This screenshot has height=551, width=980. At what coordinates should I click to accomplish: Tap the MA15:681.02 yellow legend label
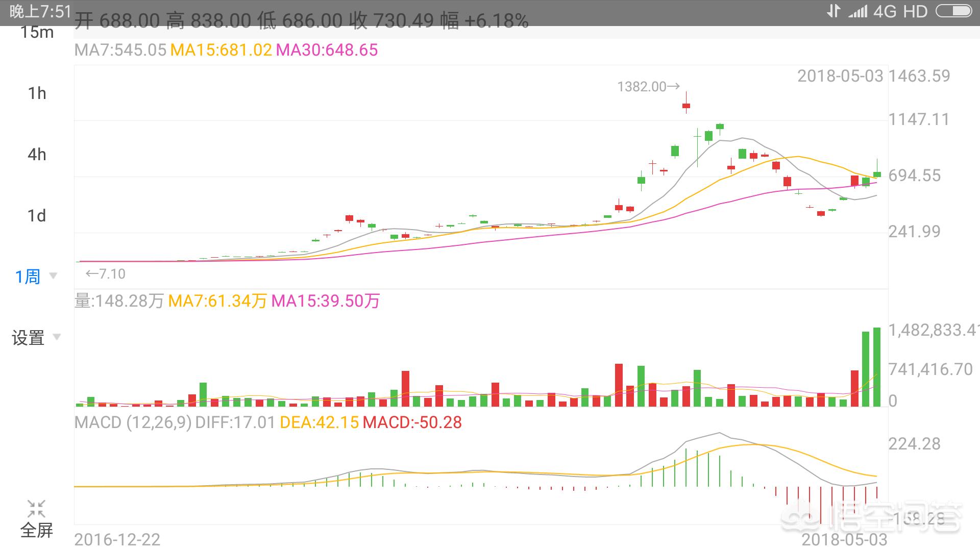tap(220, 50)
